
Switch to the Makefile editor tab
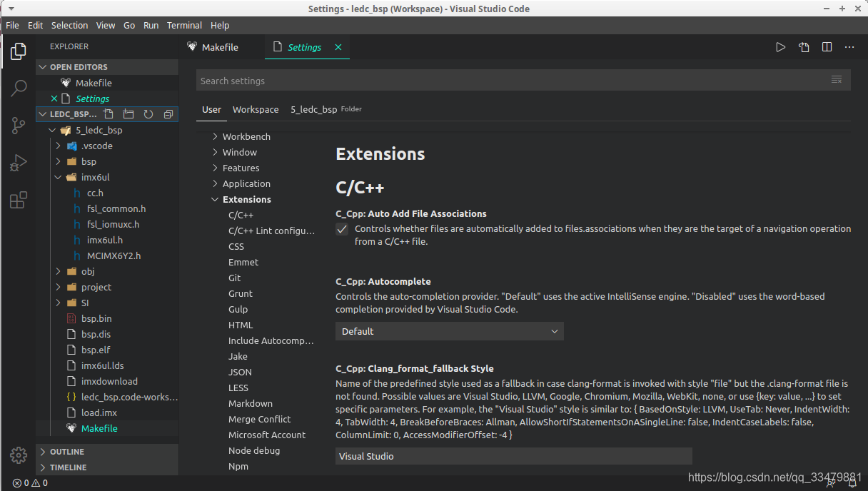[x=221, y=47]
